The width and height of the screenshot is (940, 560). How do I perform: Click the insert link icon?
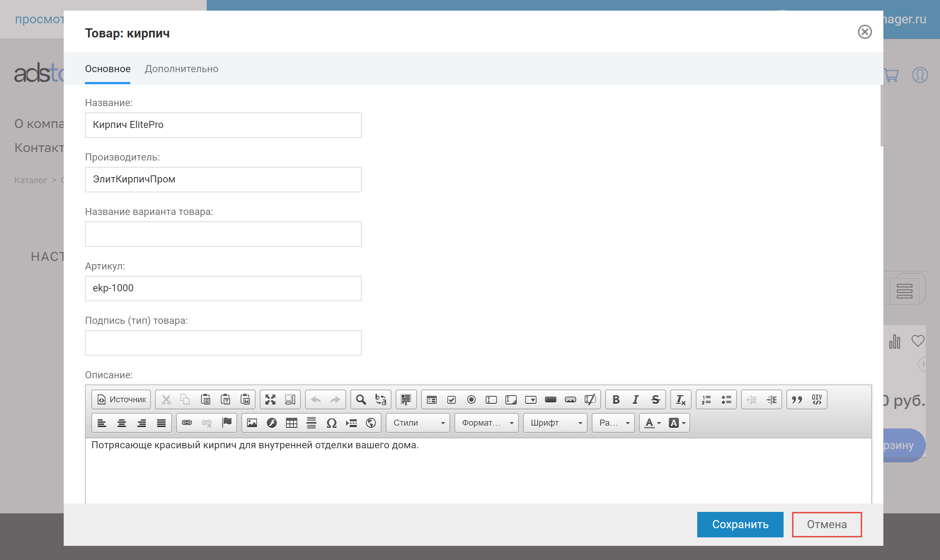point(187,422)
